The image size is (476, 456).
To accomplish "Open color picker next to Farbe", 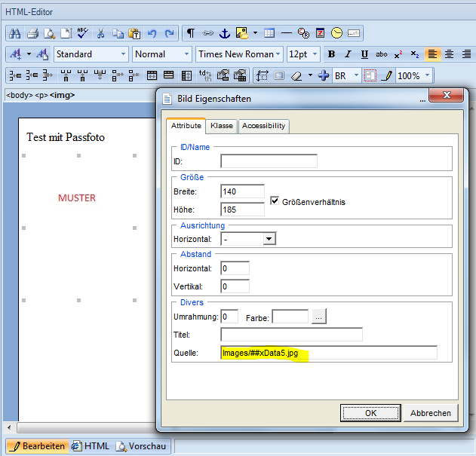I will (x=319, y=317).
